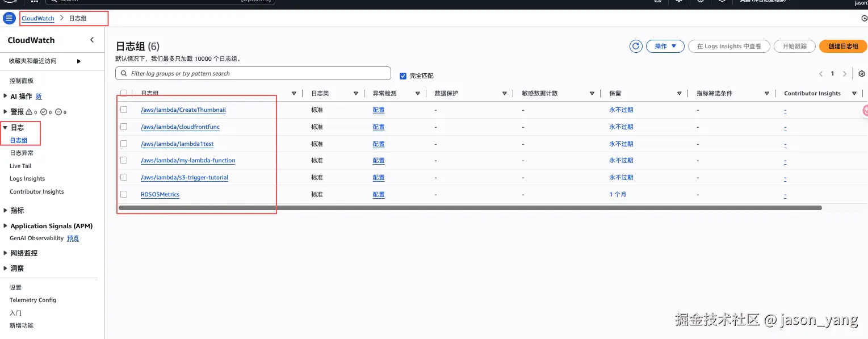Expand the AI 操作 section
Viewport: 868px width, 339px height.
pos(6,97)
